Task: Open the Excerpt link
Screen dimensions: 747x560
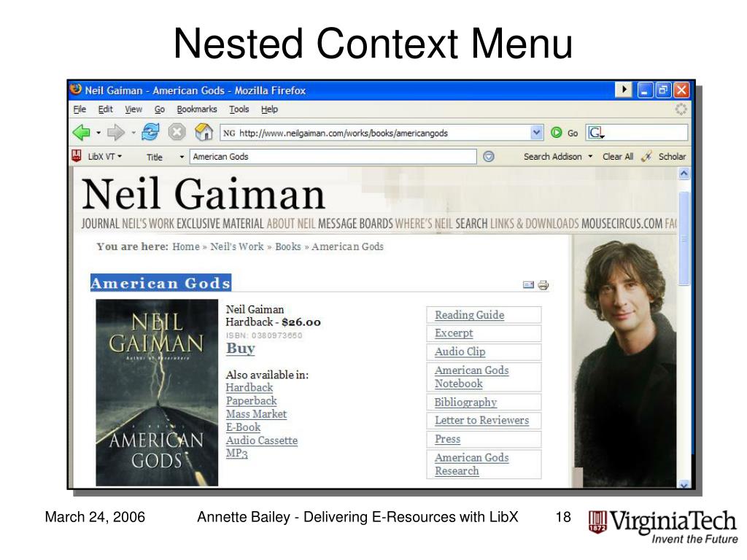Action: click(x=454, y=333)
